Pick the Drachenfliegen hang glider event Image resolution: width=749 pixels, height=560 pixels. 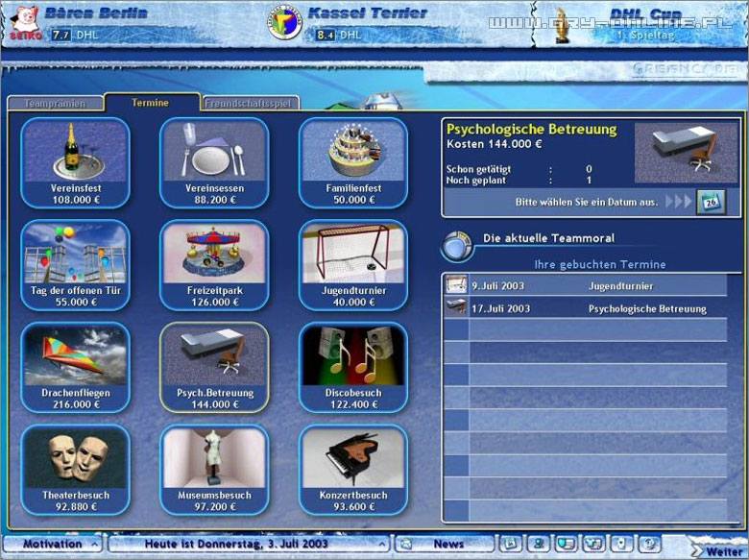coord(76,368)
